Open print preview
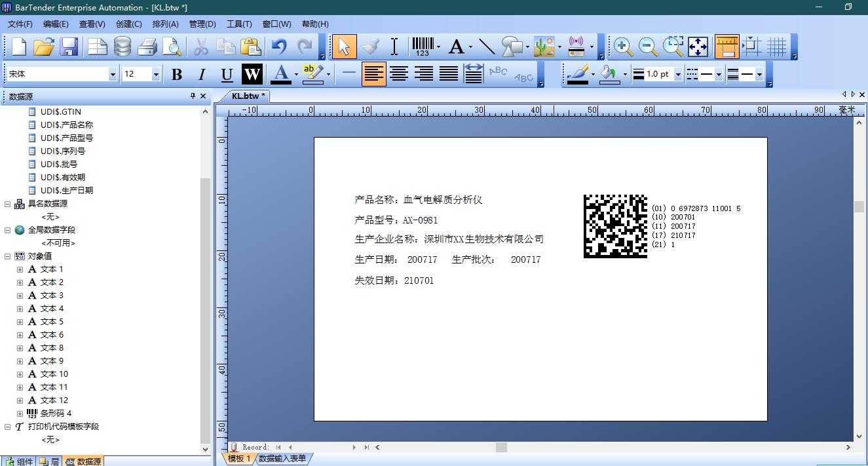This screenshot has height=466, width=868. [172, 47]
